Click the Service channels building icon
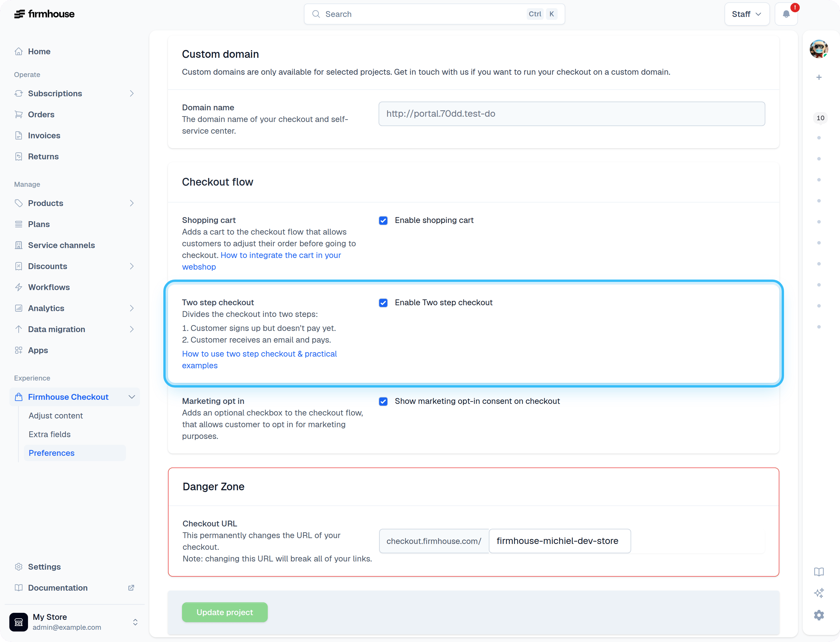This screenshot has width=840, height=642. coord(19,245)
